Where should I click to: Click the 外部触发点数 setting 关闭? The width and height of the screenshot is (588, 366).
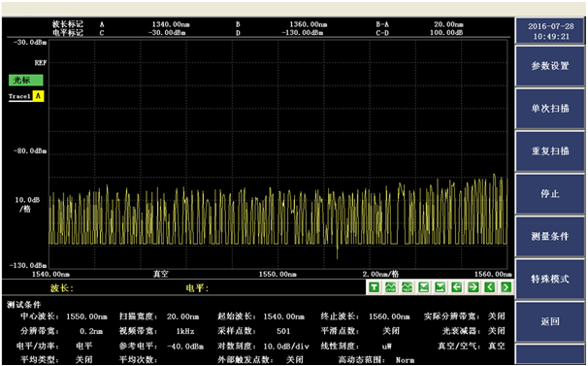(x=295, y=359)
